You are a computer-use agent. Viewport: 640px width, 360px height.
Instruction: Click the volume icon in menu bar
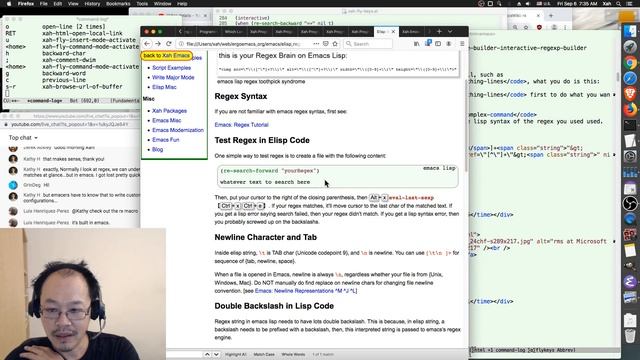528,4
